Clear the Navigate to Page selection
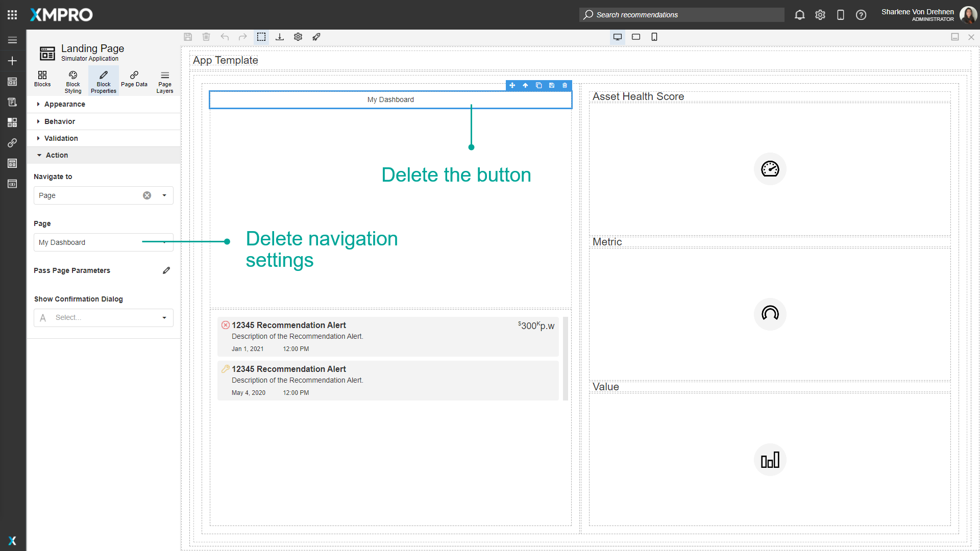Viewport: 980px width, 551px height. (146, 195)
